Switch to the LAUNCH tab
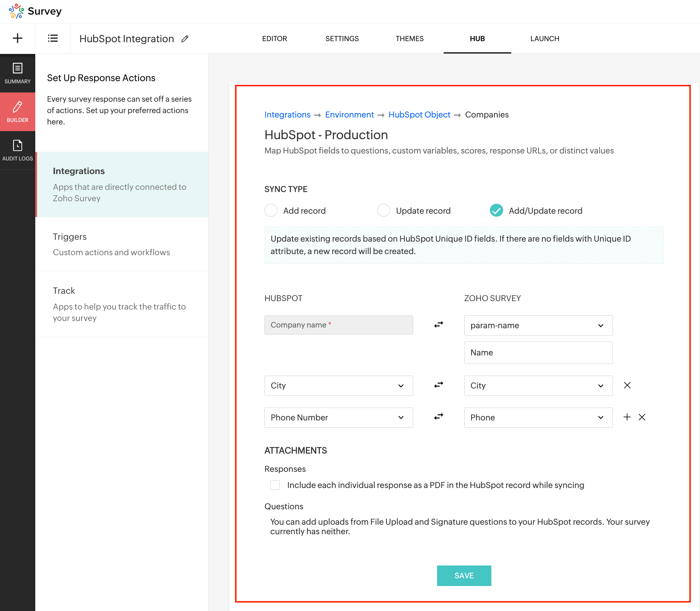The width and height of the screenshot is (700, 611). point(545,39)
